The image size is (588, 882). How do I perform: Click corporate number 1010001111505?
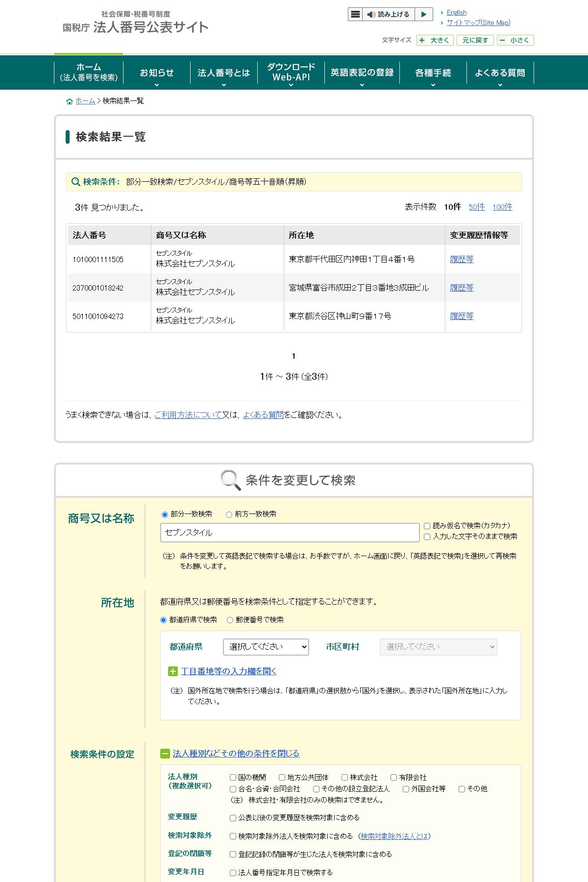pos(98,259)
